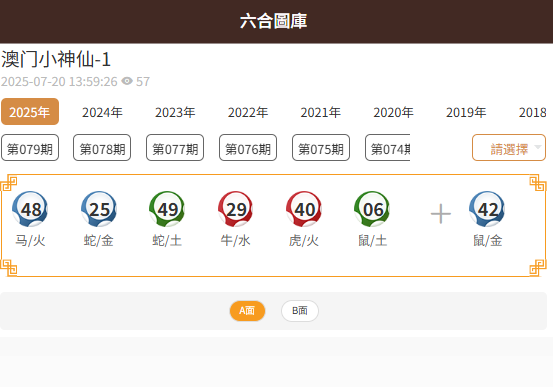553x387 pixels.
Task: Open issue 第077期
Action: (175, 148)
